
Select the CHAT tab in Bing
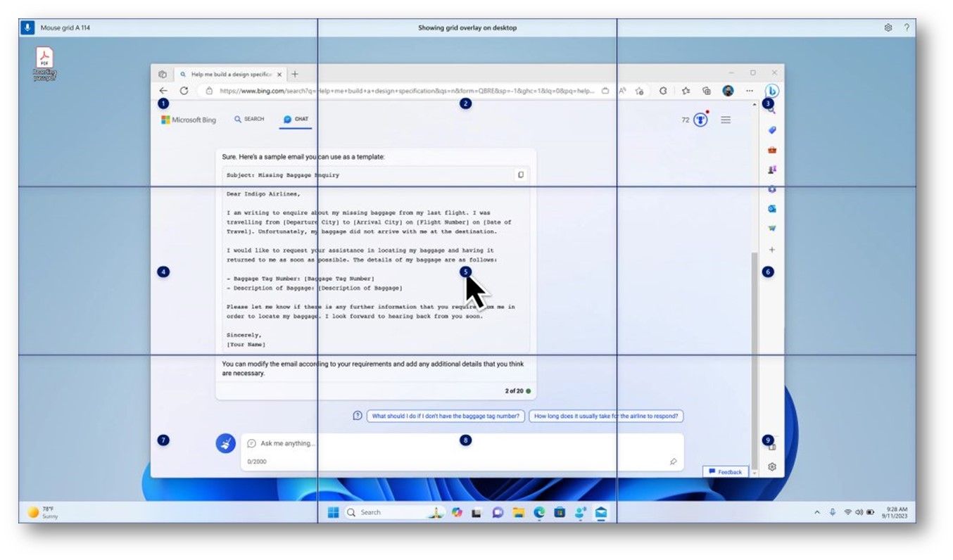coord(296,120)
